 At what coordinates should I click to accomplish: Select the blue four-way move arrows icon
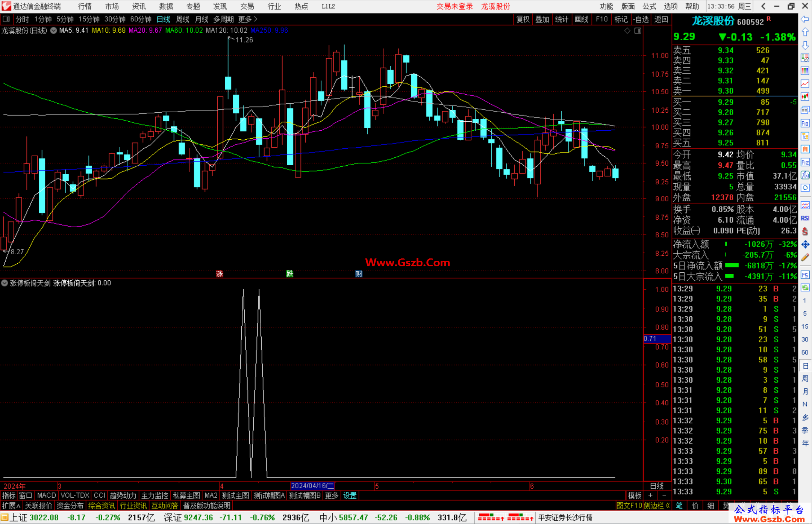pos(805,245)
